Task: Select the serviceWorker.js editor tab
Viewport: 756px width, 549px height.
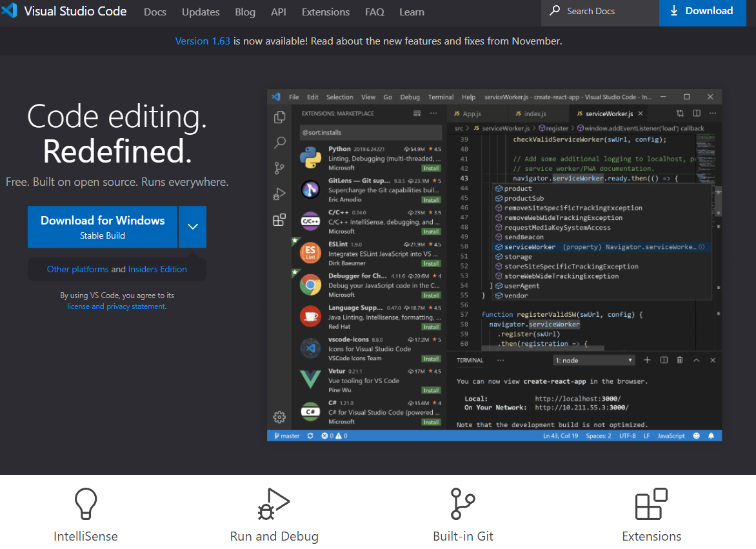Action: (610, 114)
